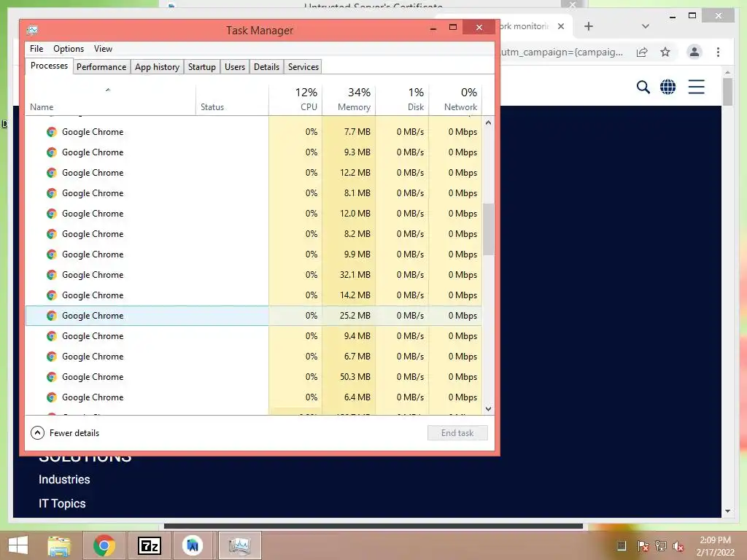Click the Task Manager taskbar button
This screenshot has width=747, height=560.
coord(239,545)
